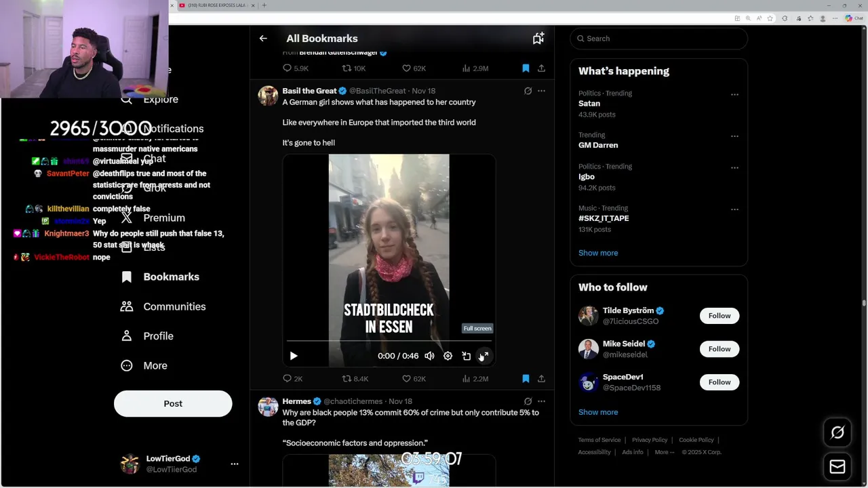Open browser Settings and more dots
Viewport: 868px width, 488px height.
click(x=835, y=18)
